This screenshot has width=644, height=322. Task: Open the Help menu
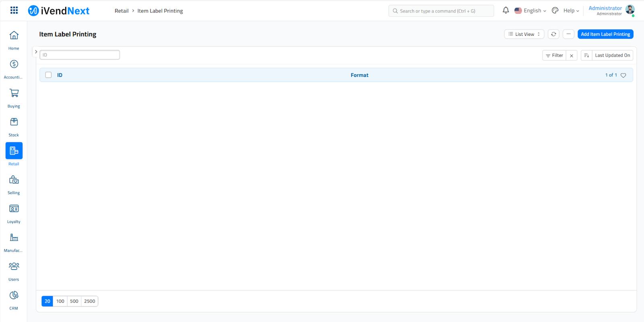[571, 11]
